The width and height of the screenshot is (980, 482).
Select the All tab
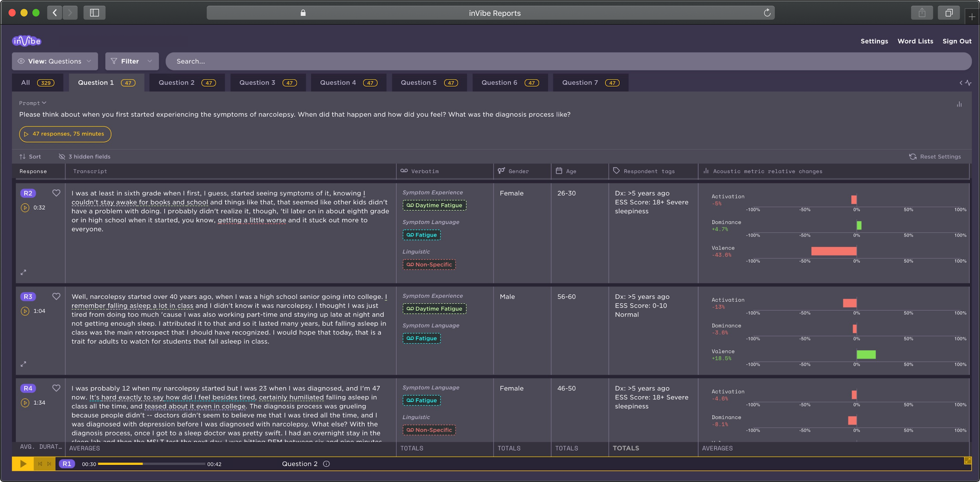38,83
